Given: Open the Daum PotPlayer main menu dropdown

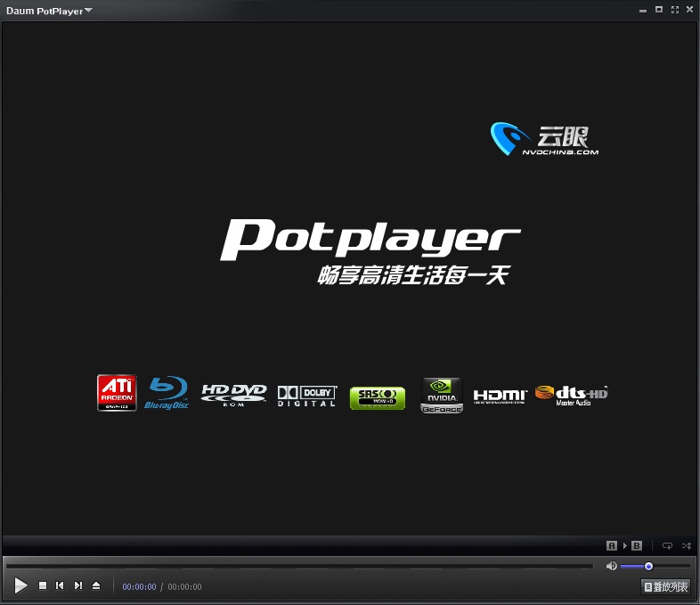Looking at the screenshot, I should 49,11.
